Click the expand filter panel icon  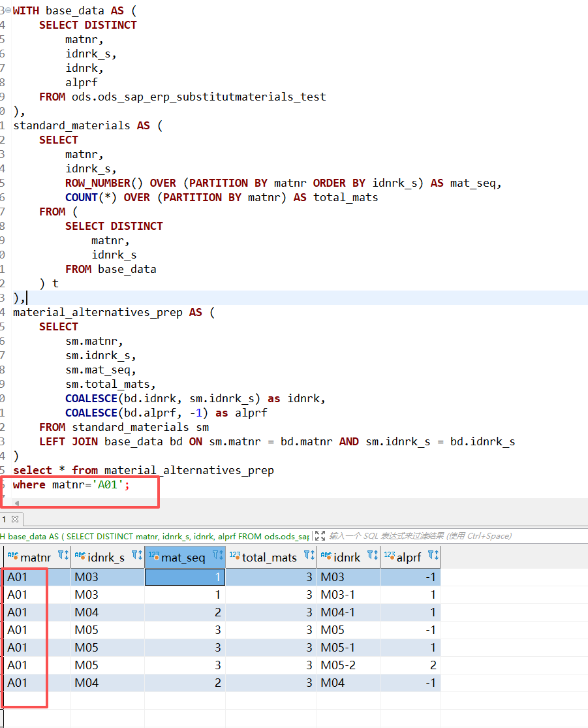[x=320, y=536]
